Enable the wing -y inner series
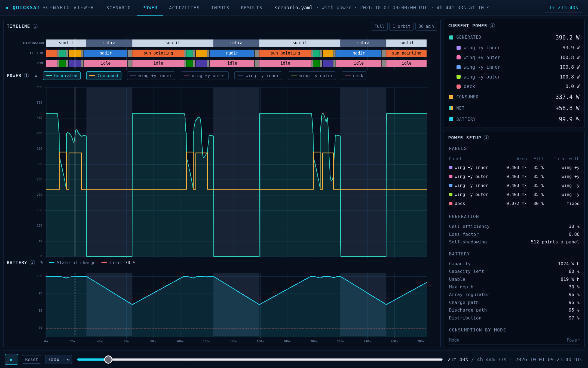Image resolution: width=588 pixels, height=368 pixels. coord(258,76)
